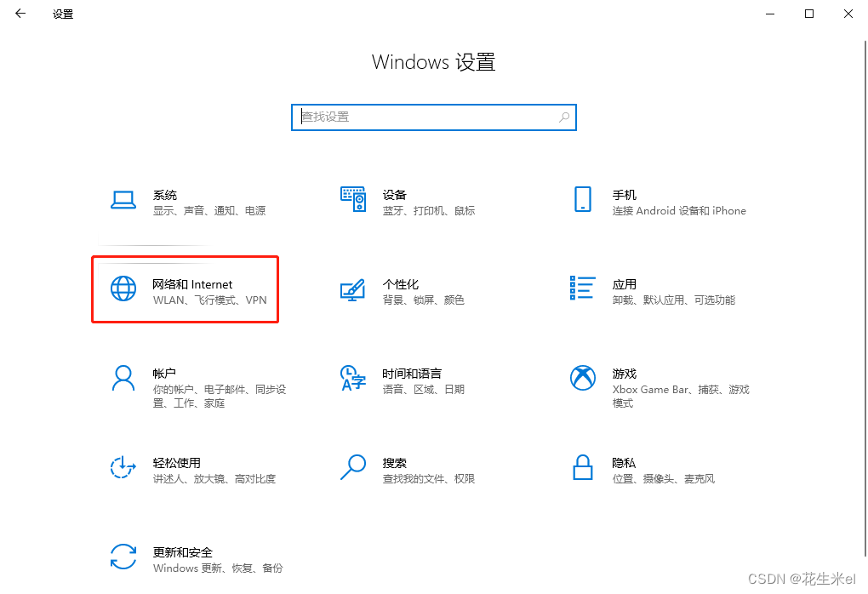Open the 应用 (Apps) list icon
The width and height of the screenshot is (868, 594).
click(583, 289)
